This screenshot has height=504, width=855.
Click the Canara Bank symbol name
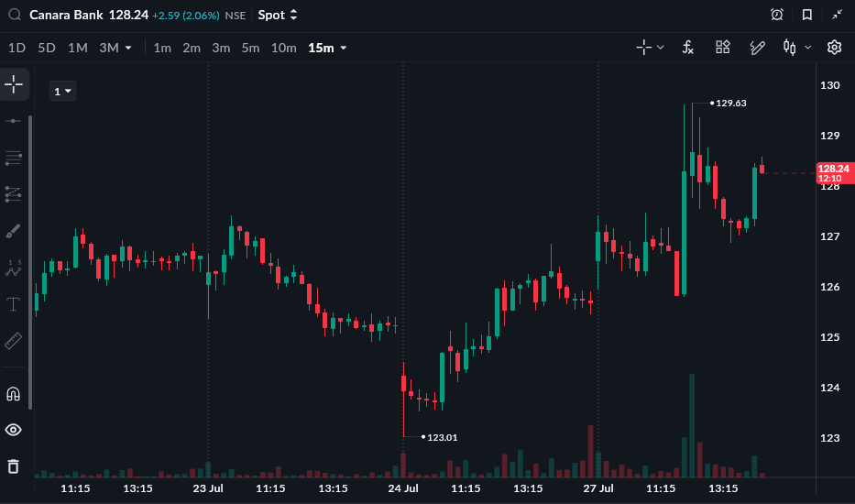click(66, 15)
